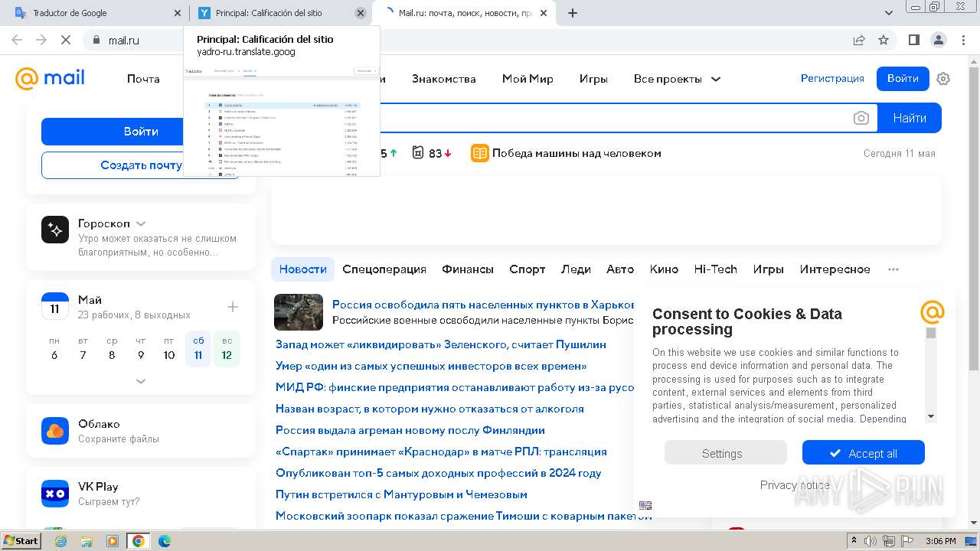
Task: Switch to Principal: Calificación del sitio tab
Action: click(279, 13)
